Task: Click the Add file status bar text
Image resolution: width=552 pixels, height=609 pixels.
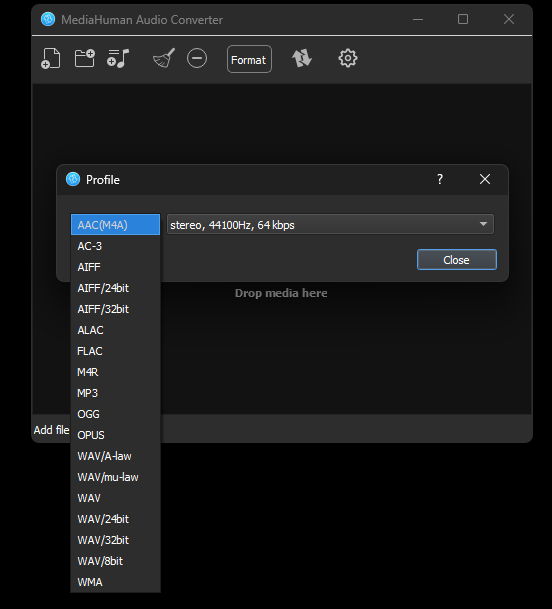Action: coord(51,430)
